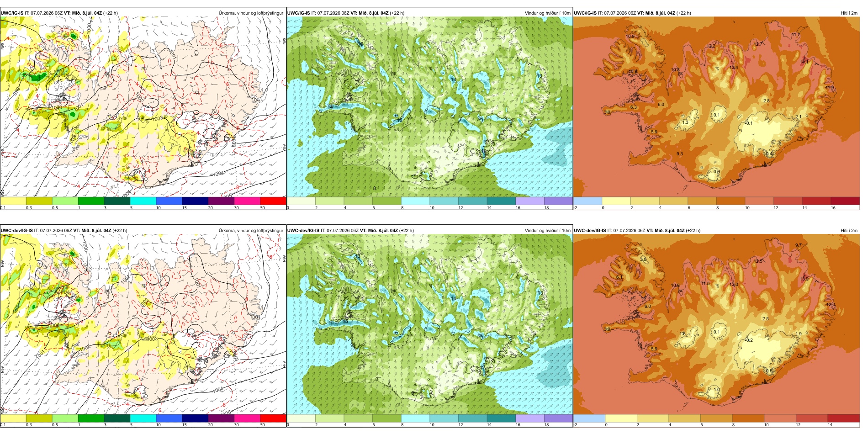This screenshot has width=868, height=434.
Task: Click the wind speed value 8 on top wind map
Action: [375, 188]
